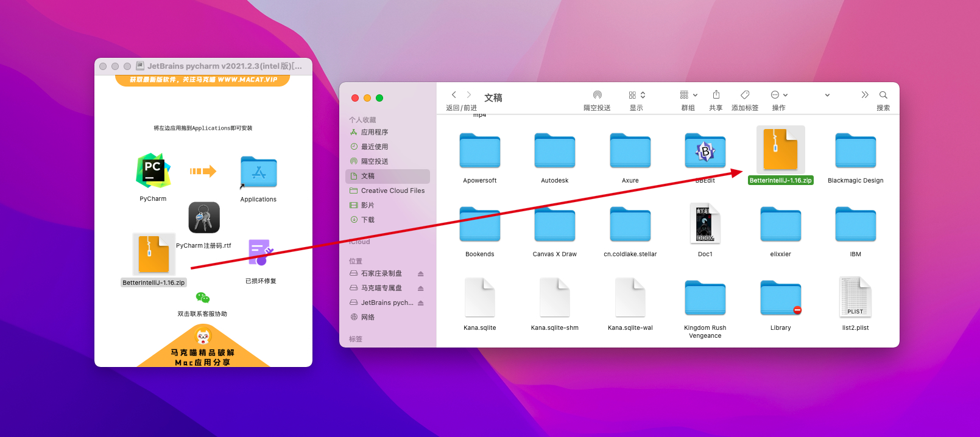Open the 群组 grouping dropdown in Finder toolbar
This screenshot has height=437, width=980.
point(689,95)
